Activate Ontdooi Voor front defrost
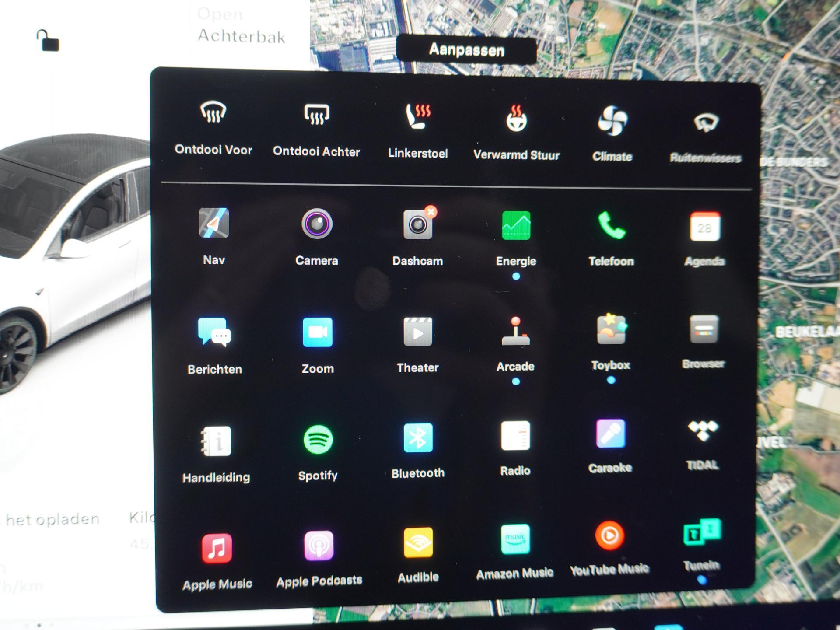The height and width of the screenshot is (630, 840). (213, 112)
